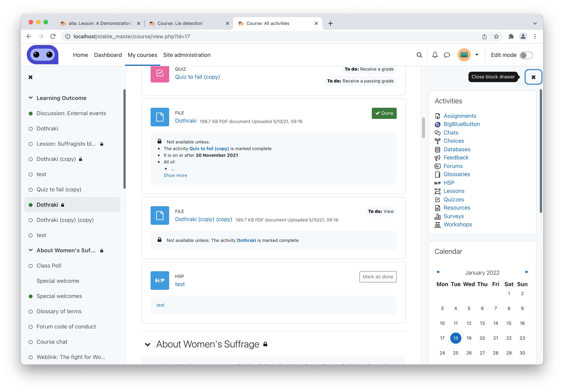Click the Feedback megaphone icon
Screen dimensions: 564x392
437,158
